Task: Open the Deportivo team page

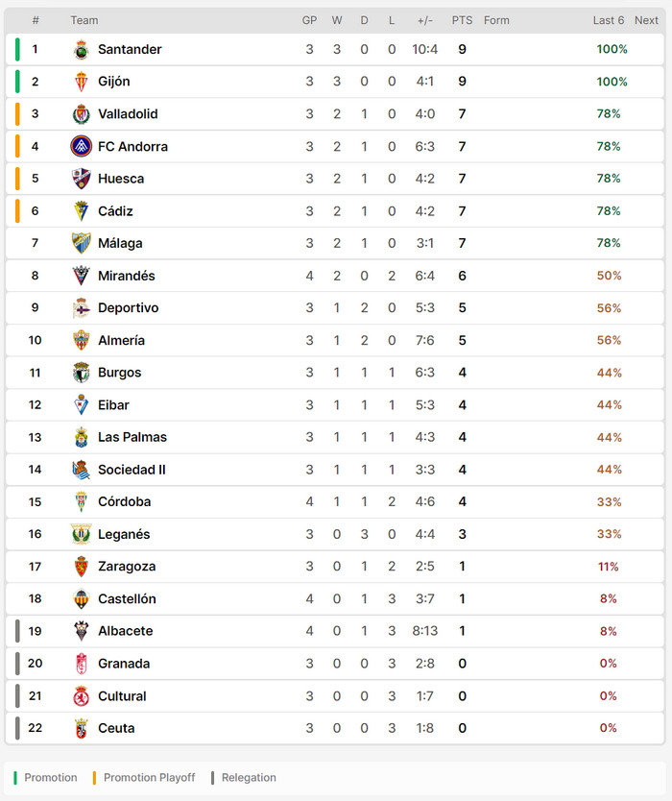Action: (x=129, y=308)
